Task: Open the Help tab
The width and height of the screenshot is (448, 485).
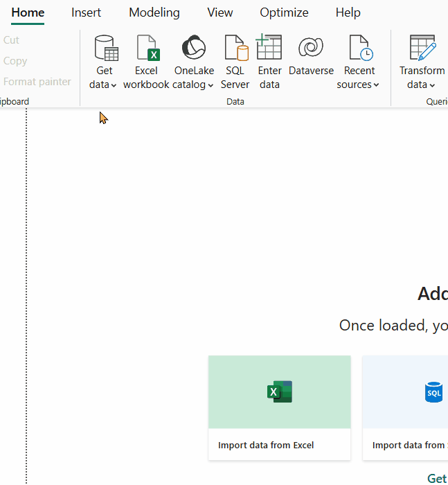Action: [348, 12]
